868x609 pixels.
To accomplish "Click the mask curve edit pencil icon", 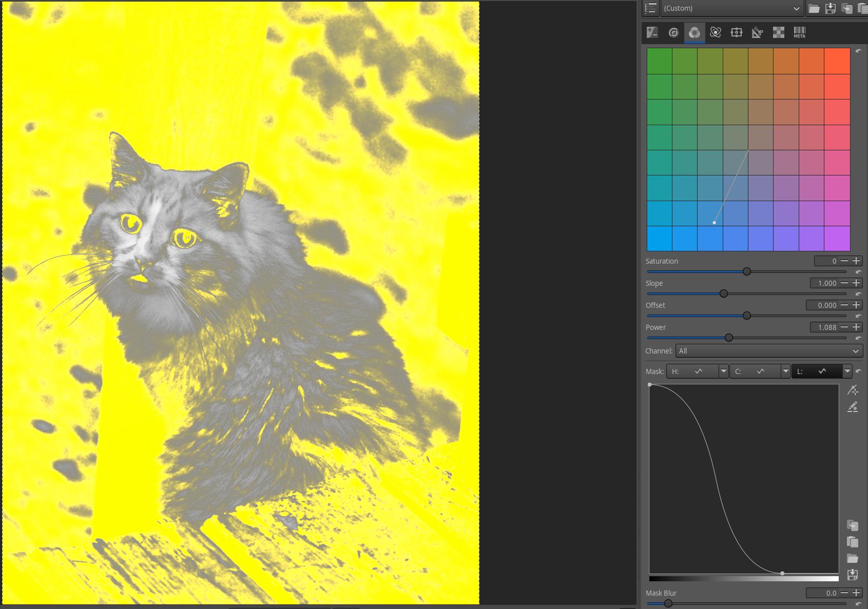I will click(853, 407).
